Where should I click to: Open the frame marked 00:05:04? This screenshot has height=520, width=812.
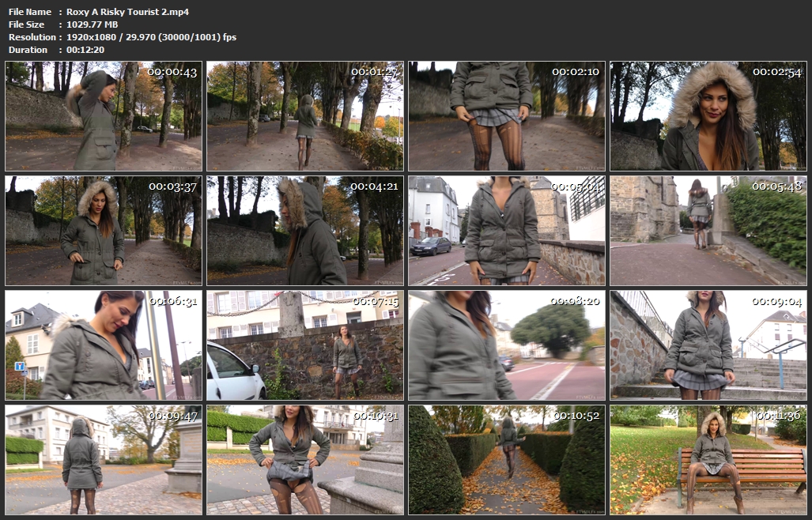507,231
